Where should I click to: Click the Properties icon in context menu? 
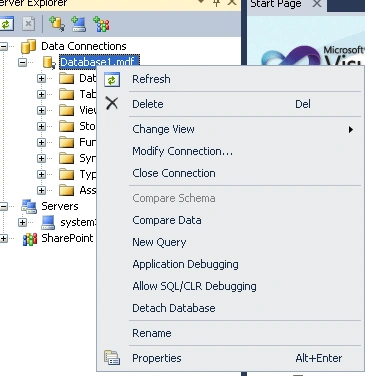coord(112,358)
